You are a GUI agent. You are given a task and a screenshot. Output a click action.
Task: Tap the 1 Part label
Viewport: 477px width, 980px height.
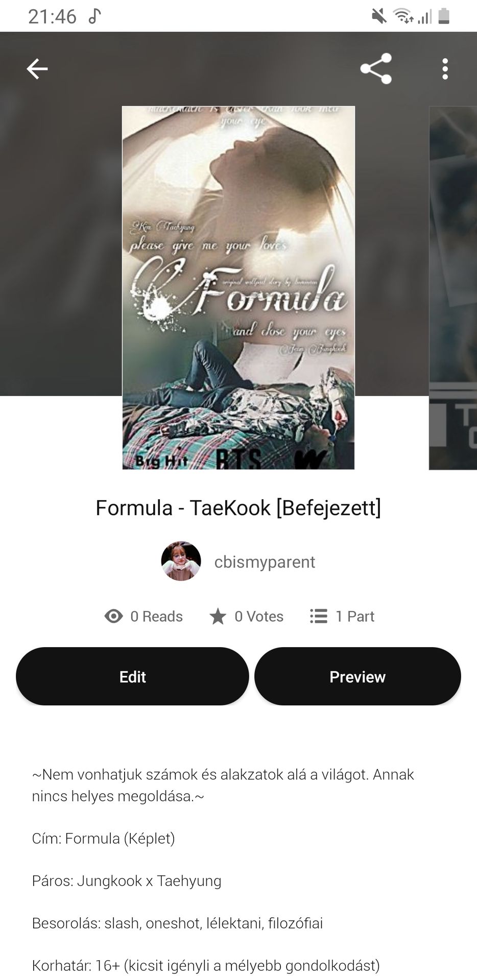pyautogui.click(x=355, y=616)
